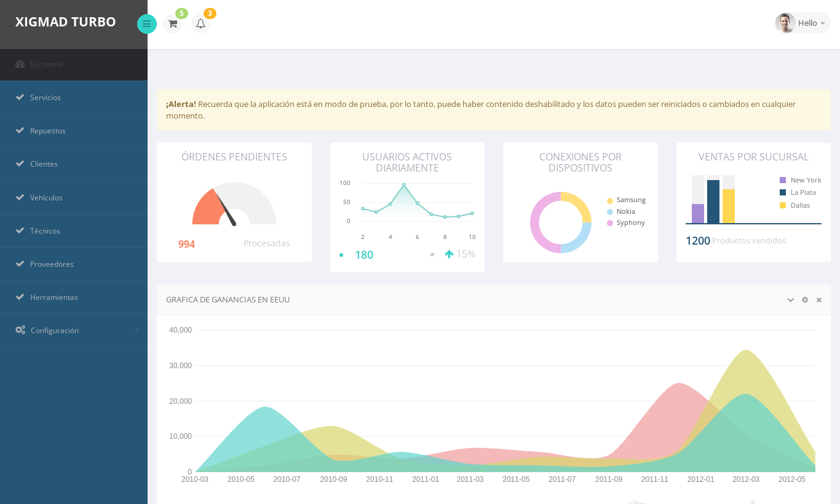Image resolution: width=840 pixels, height=504 pixels.
Task: Open the shopping cart icon with badge 5
Action: (x=173, y=24)
